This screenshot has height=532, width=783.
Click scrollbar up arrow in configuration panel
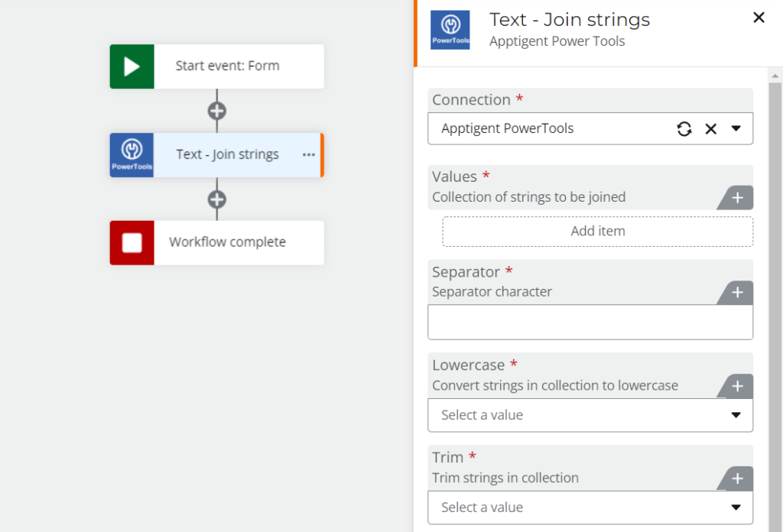click(775, 76)
